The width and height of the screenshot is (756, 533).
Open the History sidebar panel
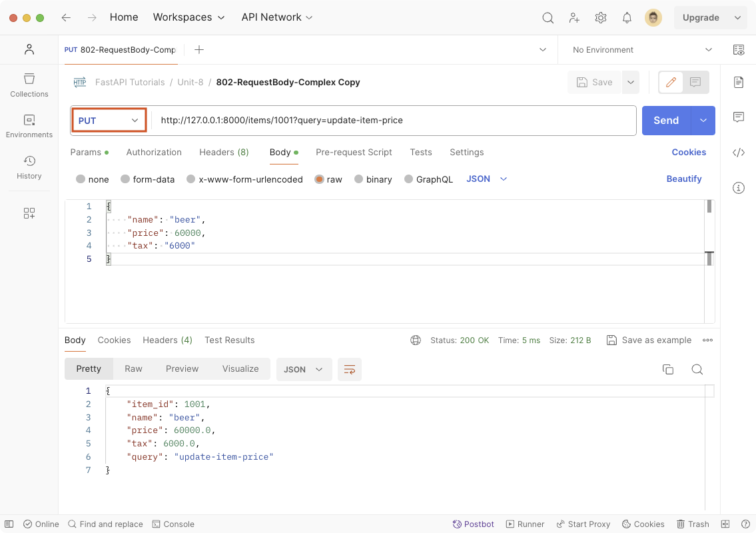[x=29, y=167]
